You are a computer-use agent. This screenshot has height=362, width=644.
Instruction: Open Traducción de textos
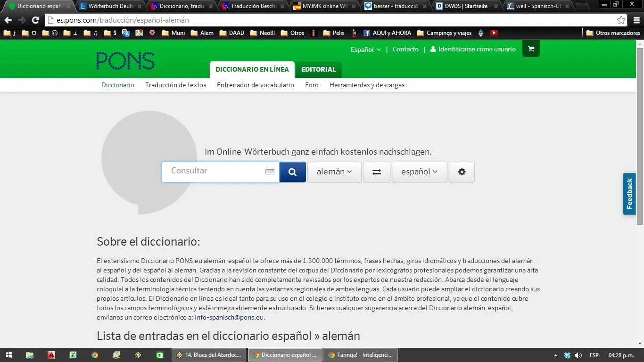pyautogui.click(x=176, y=85)
